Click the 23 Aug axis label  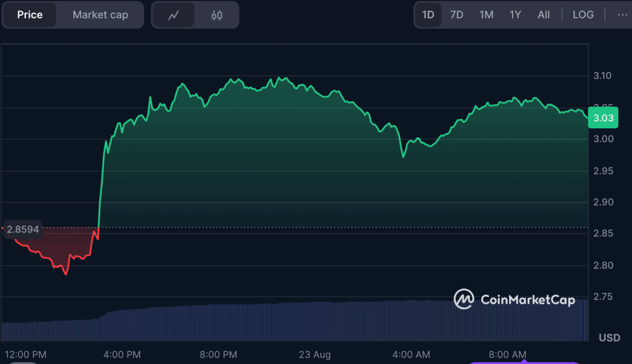pyautogui.click(x=314, y=355)
